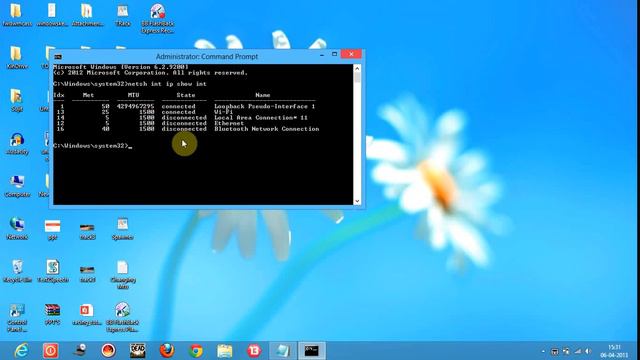Click the 'Idx' column header

pos(59,95)
